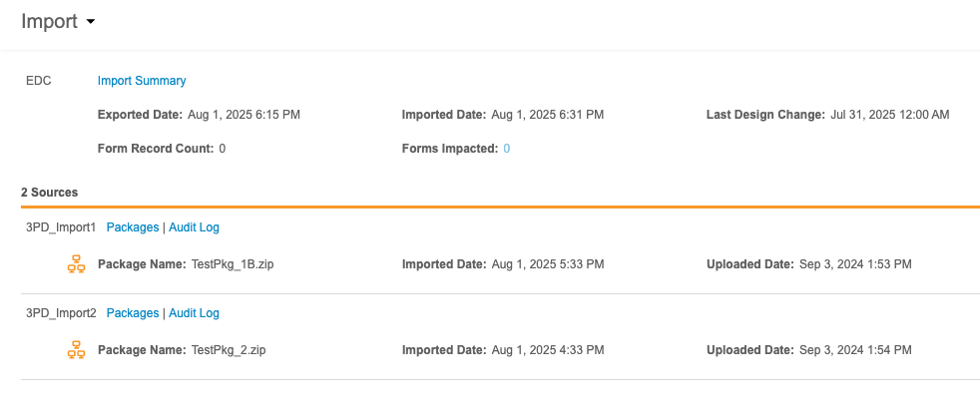Click the TestPkg_1B.zip package name
Image resolution: width=980 pixels, height=419 pixels.
(232, 264)
